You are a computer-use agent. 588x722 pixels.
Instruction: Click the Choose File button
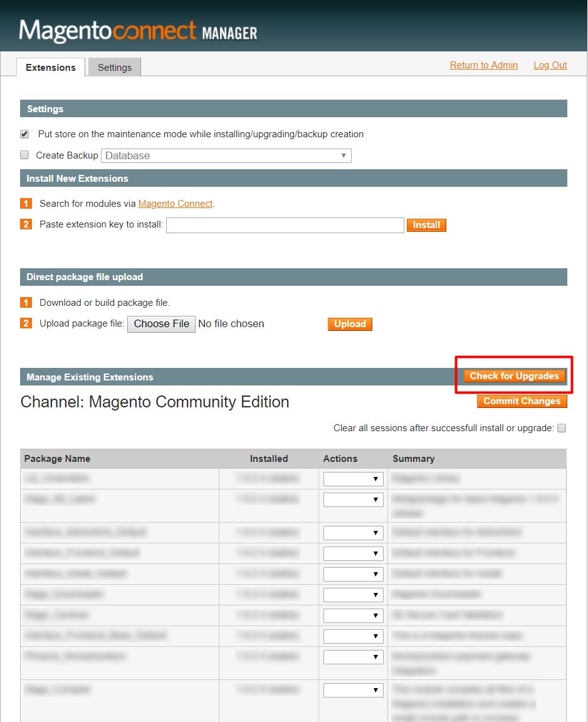[x=161, y=323]
